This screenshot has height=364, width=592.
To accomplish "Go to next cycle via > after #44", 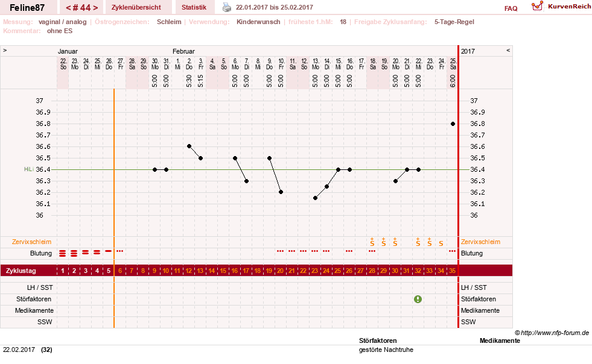I will pyautogui.click(x=95, y=8).
